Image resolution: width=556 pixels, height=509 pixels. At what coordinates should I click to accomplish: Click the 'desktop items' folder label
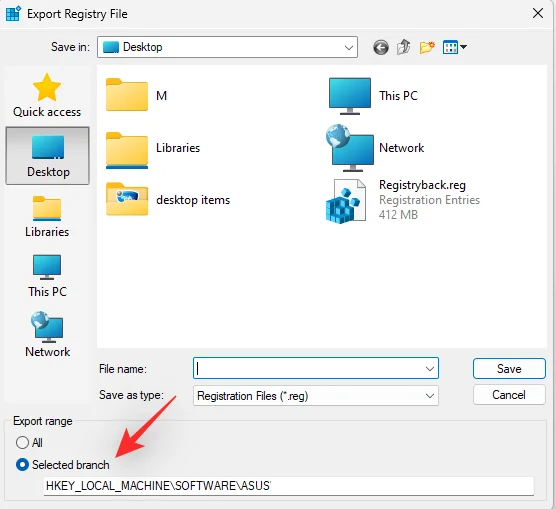(193, 200)
